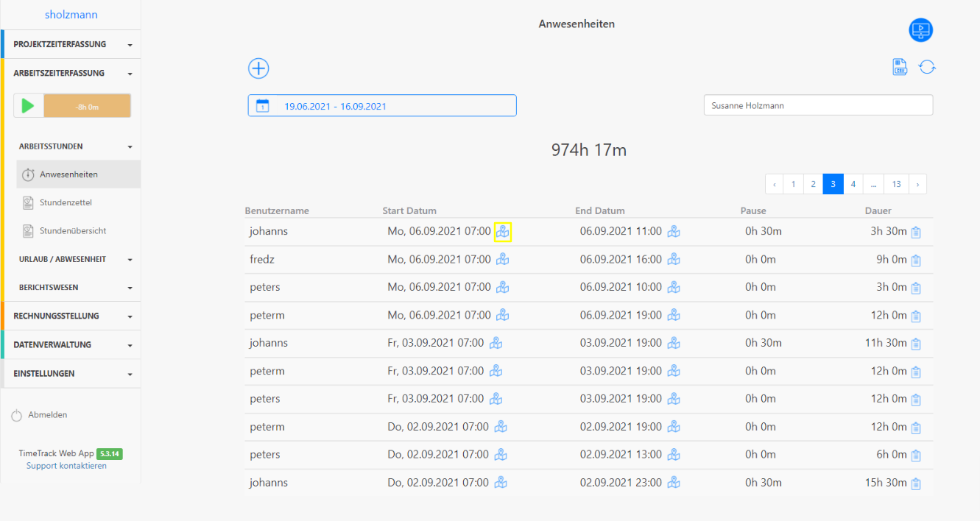Click the CSV export icon

click(x=899, y=67)
